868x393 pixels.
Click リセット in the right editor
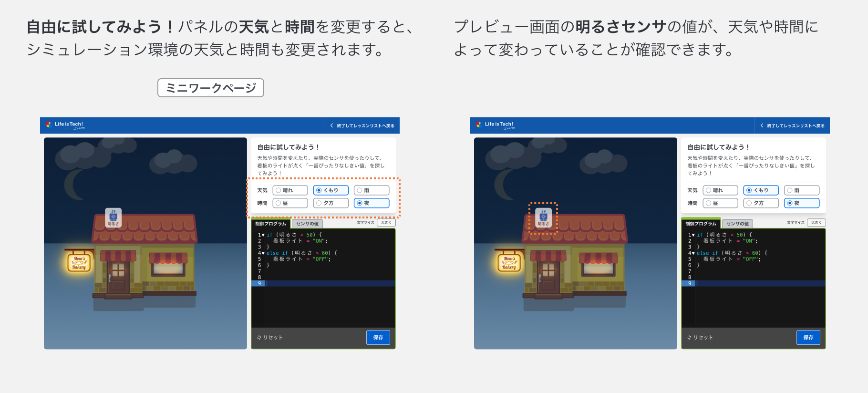click(x=700, y=338)
